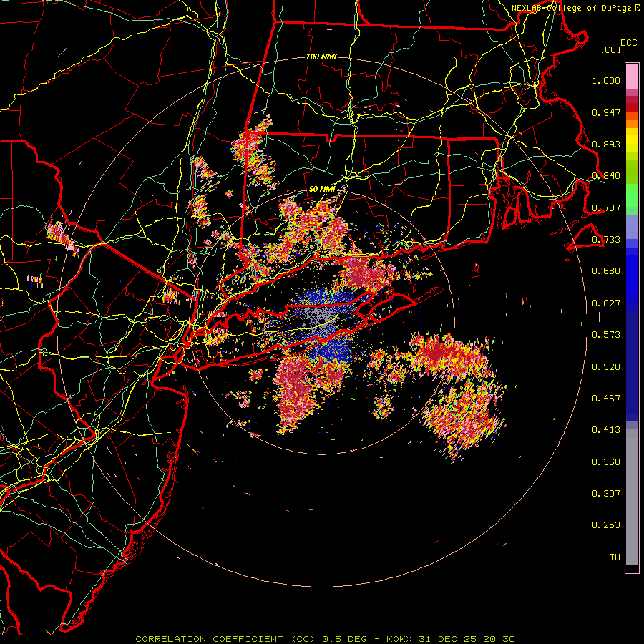Select the 0.947 scale value
Screen dimensions: 644x644
[x=606, y=112]
